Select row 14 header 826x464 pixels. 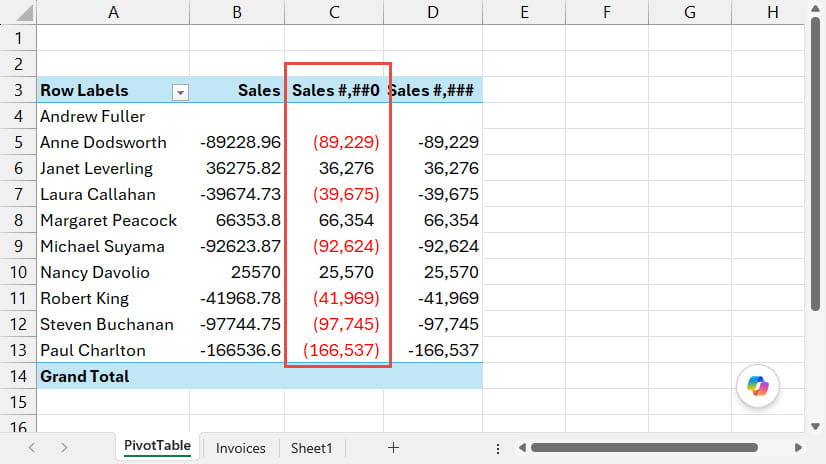(x=18, y=376)
